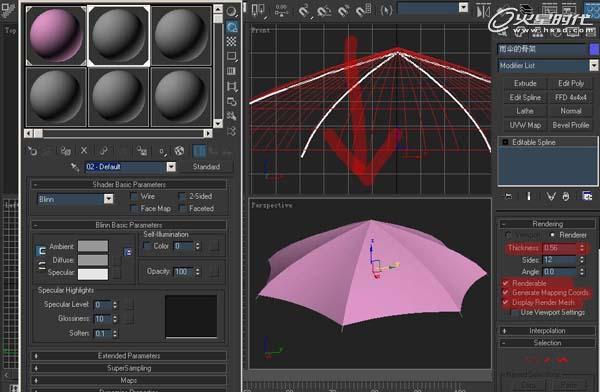Expand the Extended Parameters rollout
600x392 pixels.
click(x=129, y=356)
